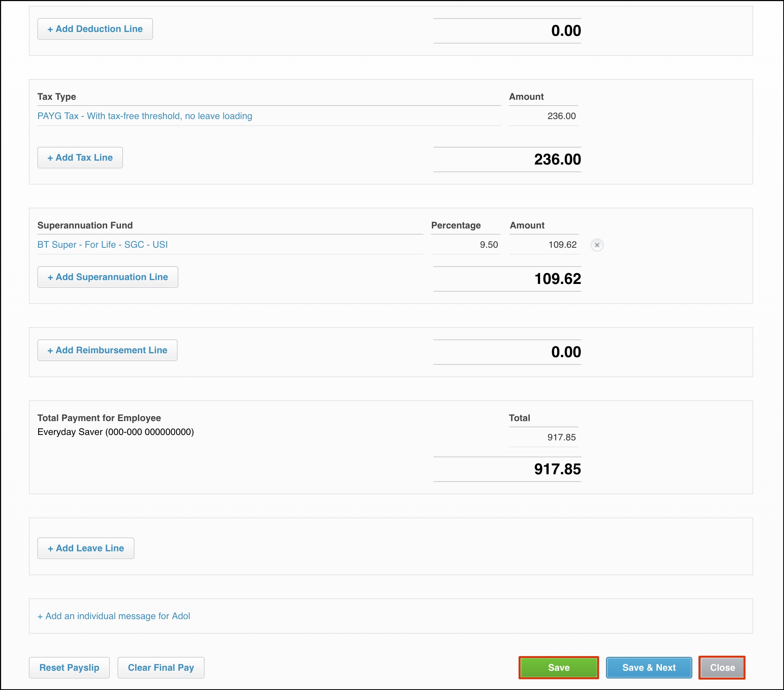
Task: Click the employee payment total 917.85 field
Action: [543, 437]
